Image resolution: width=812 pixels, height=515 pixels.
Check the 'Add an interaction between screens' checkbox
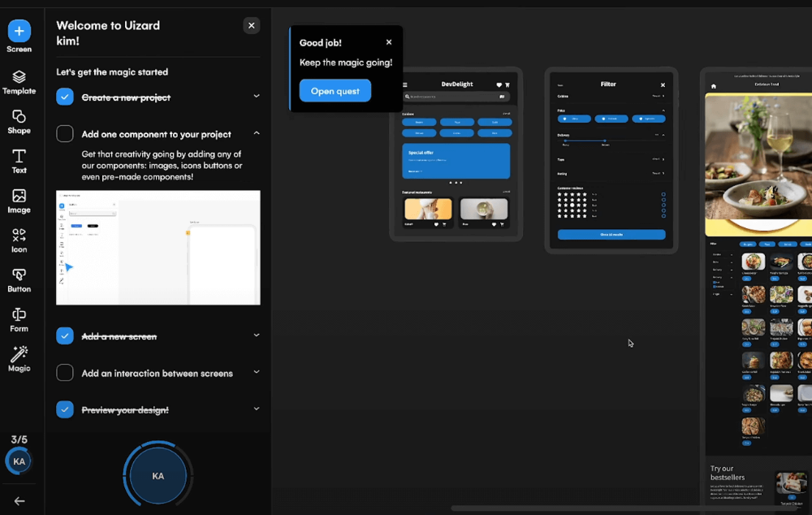[x=64, y=373]
